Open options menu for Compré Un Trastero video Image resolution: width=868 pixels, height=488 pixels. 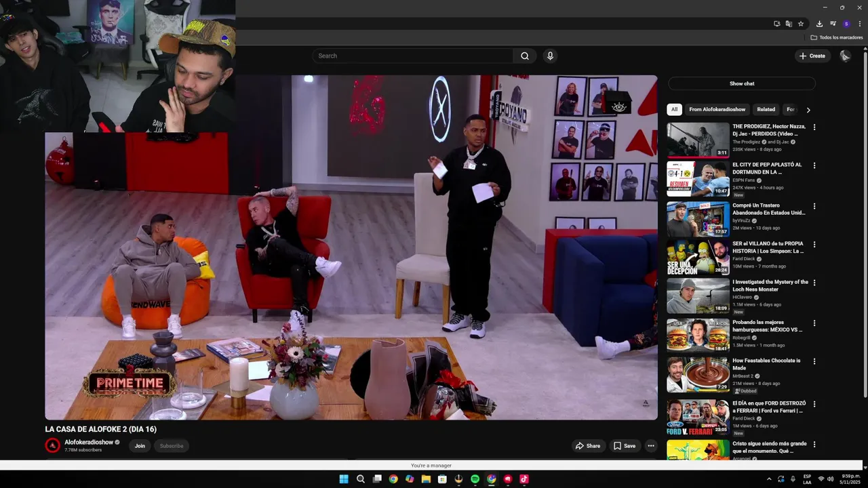814,206
